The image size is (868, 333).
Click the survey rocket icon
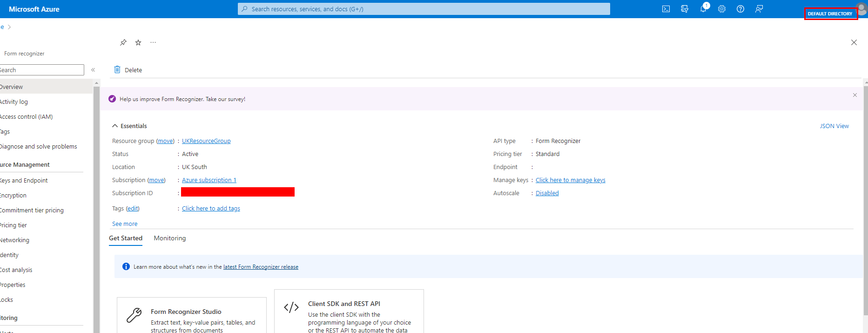click(112, 99)
